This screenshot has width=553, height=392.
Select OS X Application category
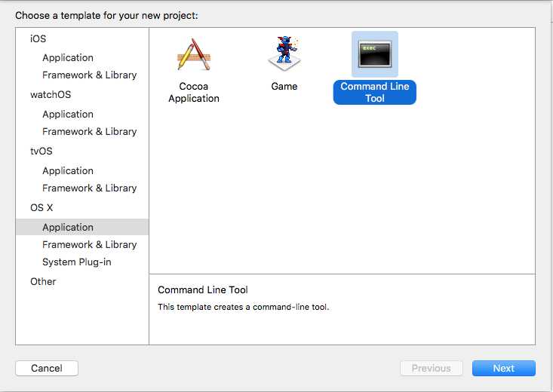point(82,227)
